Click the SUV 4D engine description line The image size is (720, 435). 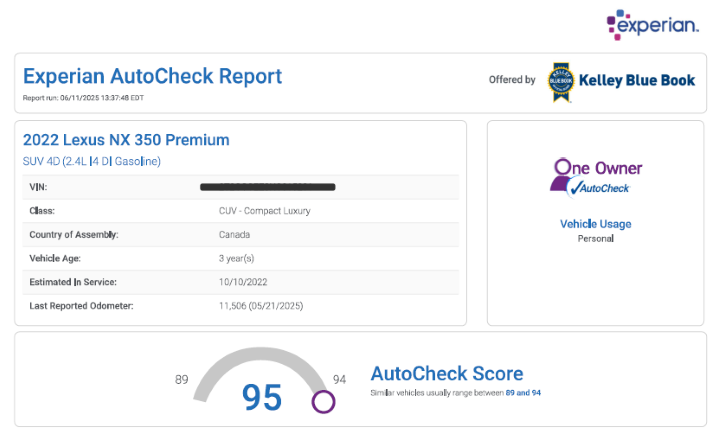tap(92, 161)
